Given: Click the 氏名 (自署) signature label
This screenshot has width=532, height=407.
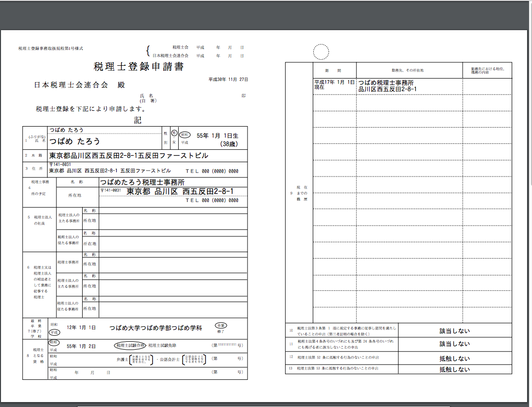Looking at the screenshot, I should [x=148, y=98].
